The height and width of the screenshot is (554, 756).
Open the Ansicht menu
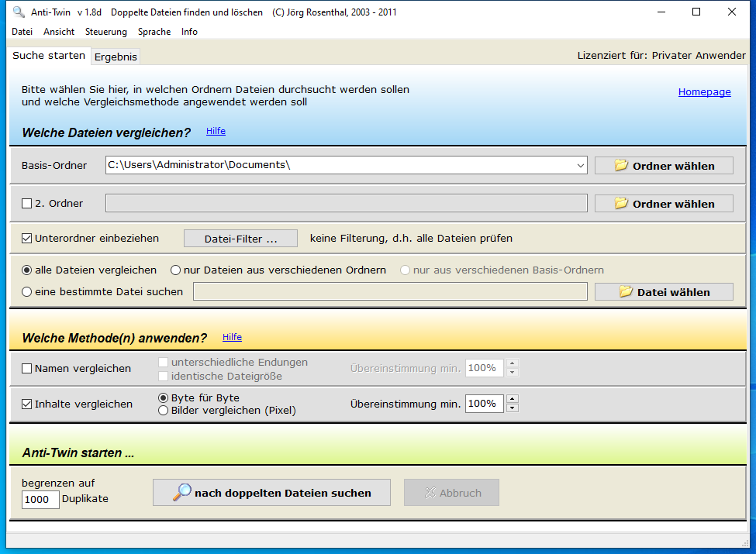point(59,32)
